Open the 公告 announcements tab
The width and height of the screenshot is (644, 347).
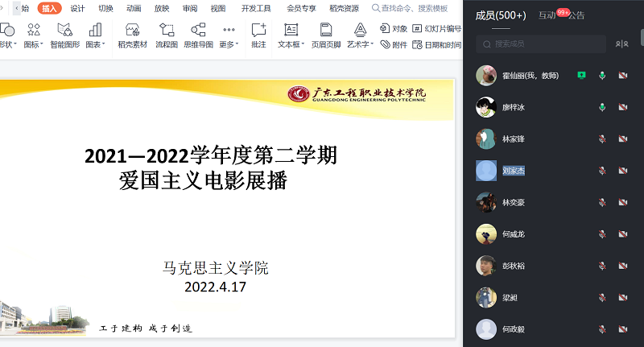(576, 15)
